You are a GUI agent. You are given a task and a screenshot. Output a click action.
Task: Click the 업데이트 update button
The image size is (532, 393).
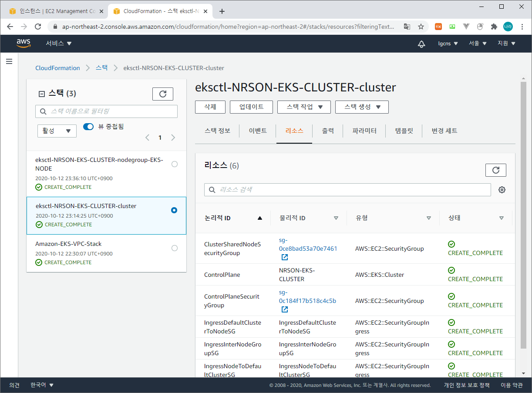(x=251, y=107)
